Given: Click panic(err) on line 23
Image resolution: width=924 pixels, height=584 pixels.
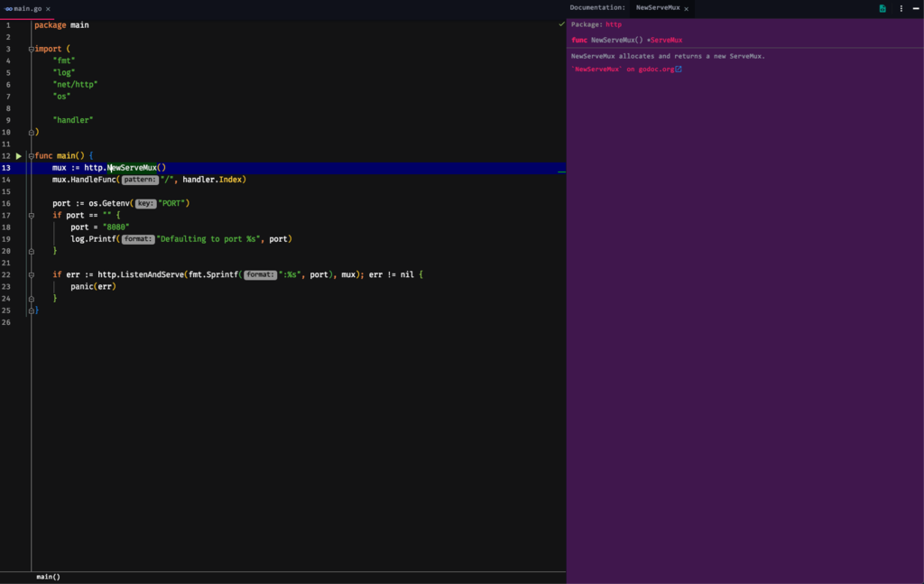Looking at the screenshot, I should [93, 287].
